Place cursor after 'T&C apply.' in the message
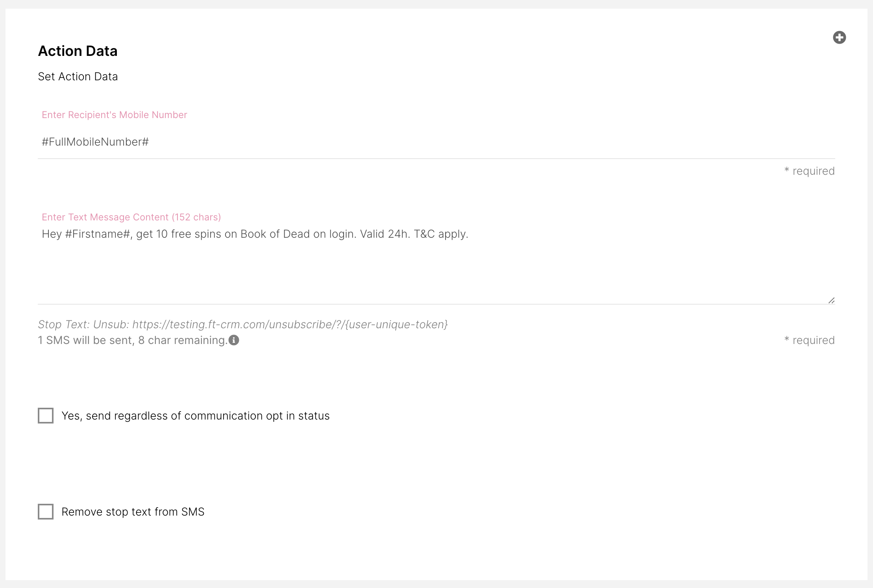873x588 pixels. [469, 234]
